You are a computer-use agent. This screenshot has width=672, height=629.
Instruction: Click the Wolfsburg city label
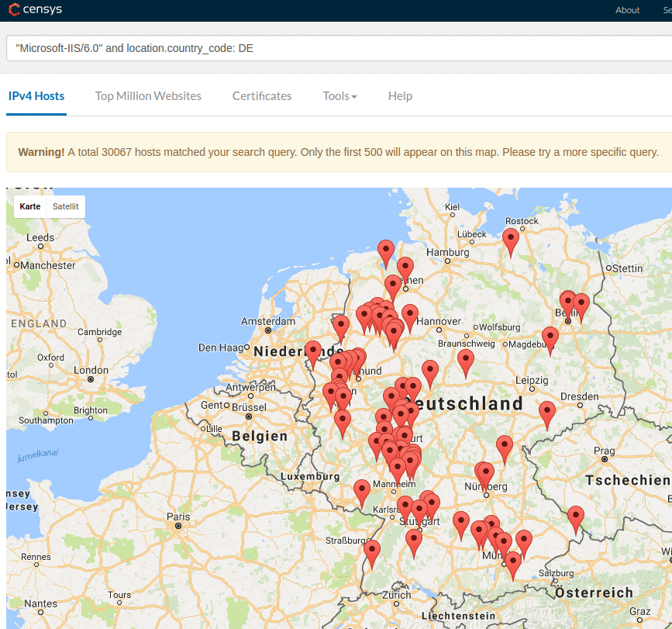point(500,327)
